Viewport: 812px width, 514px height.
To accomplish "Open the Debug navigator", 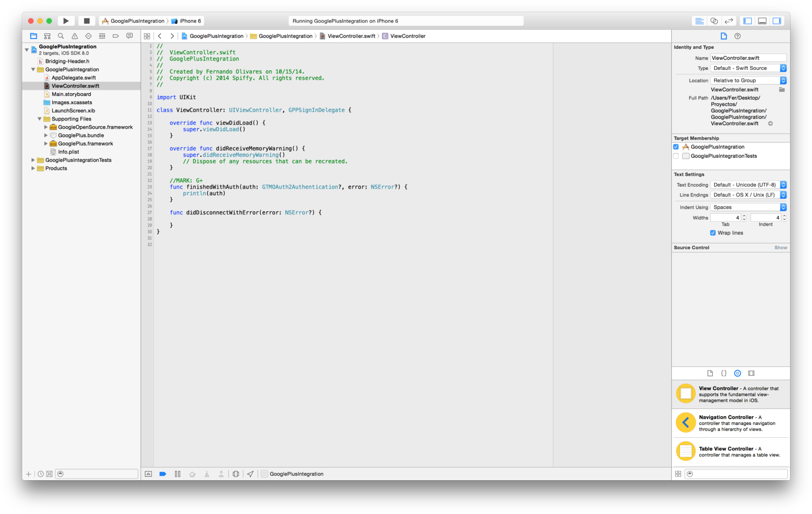I will (102, 36).
